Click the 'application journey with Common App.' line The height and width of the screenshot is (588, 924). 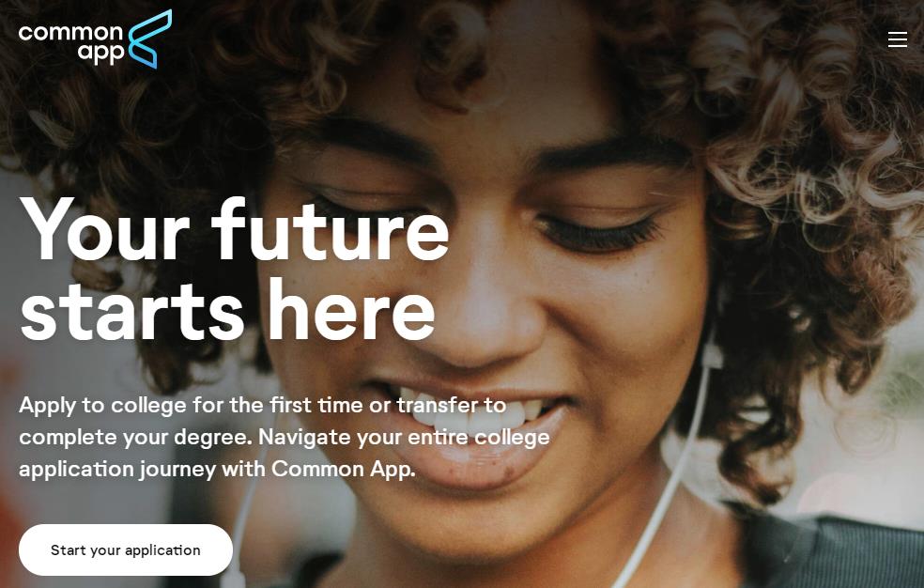[218, 469]
